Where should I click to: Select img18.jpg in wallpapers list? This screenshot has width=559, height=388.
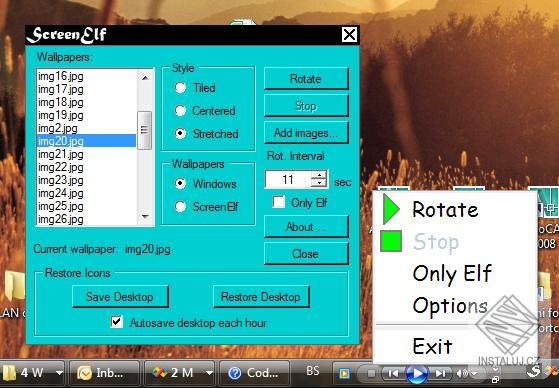click(86, 102)
